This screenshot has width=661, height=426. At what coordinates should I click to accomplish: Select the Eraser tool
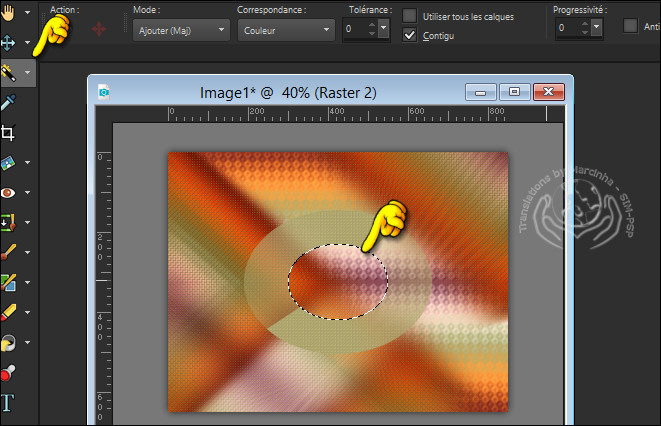(x=9, y=312)
